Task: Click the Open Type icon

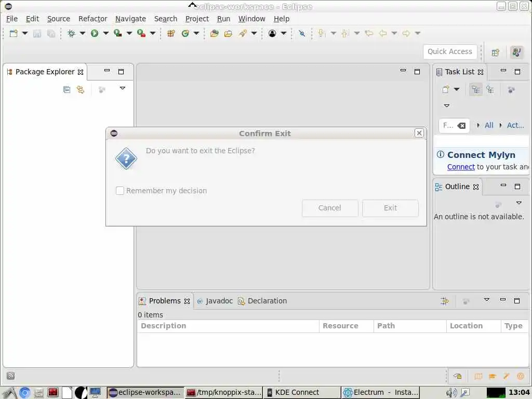Action: [215, 33]
